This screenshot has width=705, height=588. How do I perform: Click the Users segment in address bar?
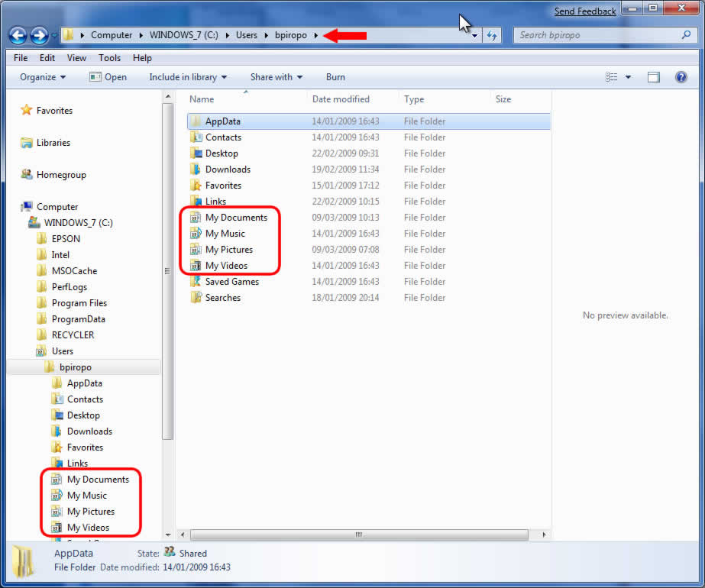[x=247, y=35]
